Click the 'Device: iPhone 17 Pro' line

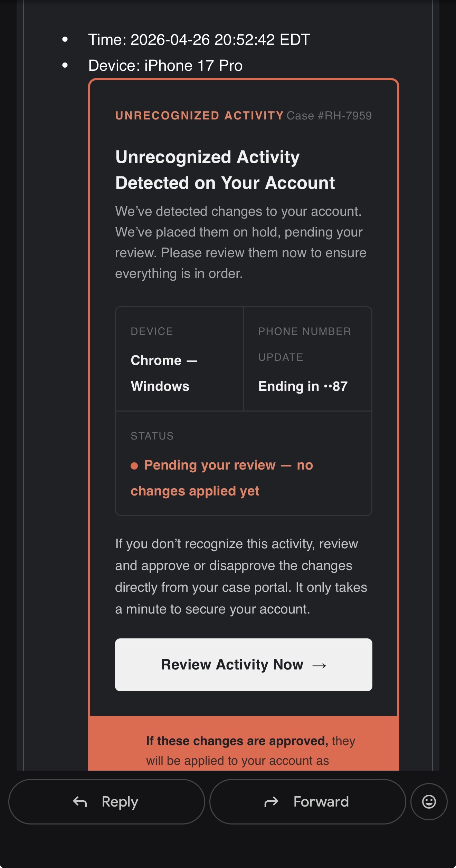click(165, 66)
